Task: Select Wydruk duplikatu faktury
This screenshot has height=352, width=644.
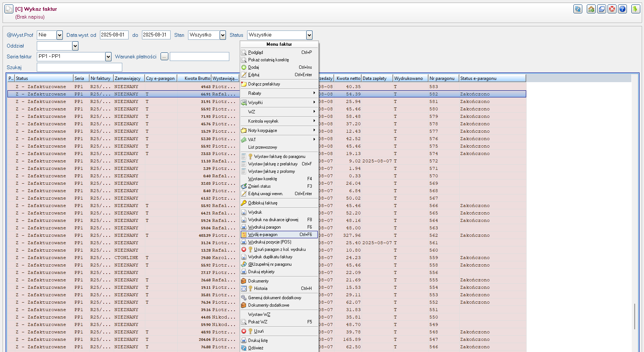Action: pyautogui.click(x=279, y=257)
